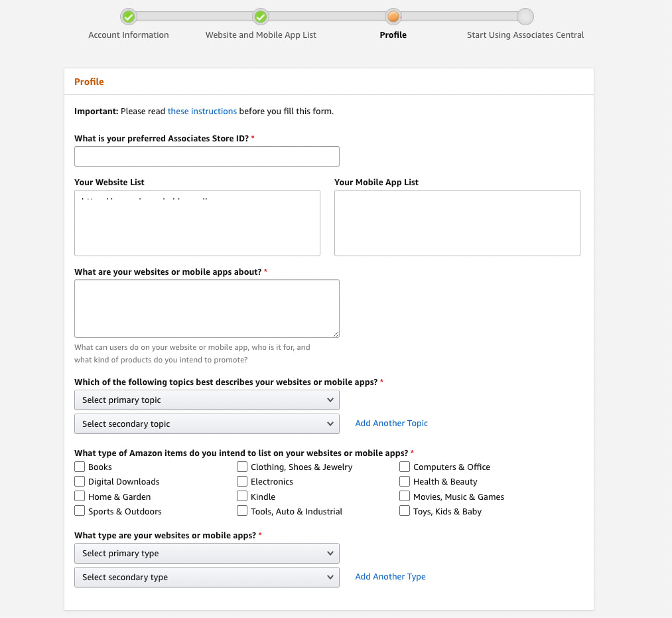This screenshot has width=672, height=618.
Task: Check Toys, Kids & Baby category
Action: coord(405,510)
